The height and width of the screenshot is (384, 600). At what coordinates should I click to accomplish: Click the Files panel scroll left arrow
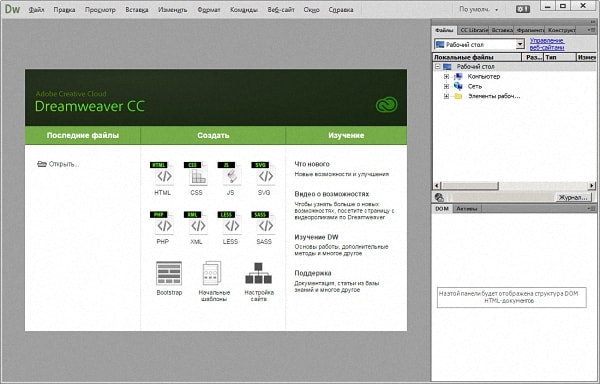coord(437,186)
